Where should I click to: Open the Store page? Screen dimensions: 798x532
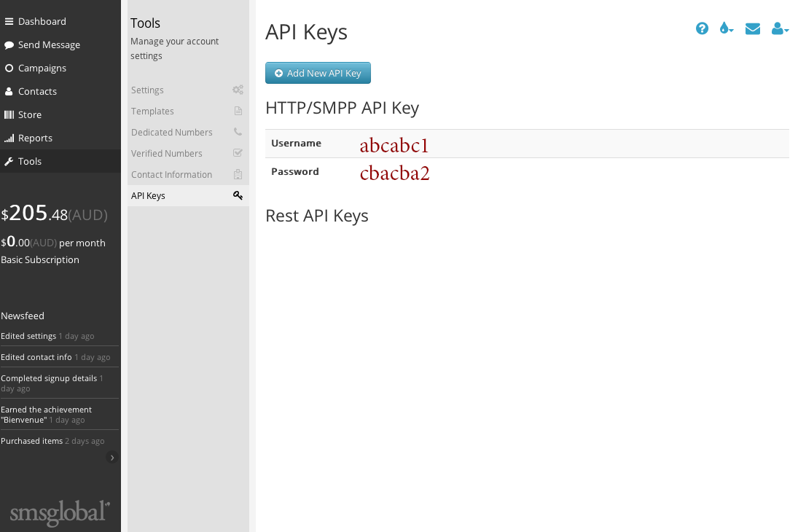29,115
